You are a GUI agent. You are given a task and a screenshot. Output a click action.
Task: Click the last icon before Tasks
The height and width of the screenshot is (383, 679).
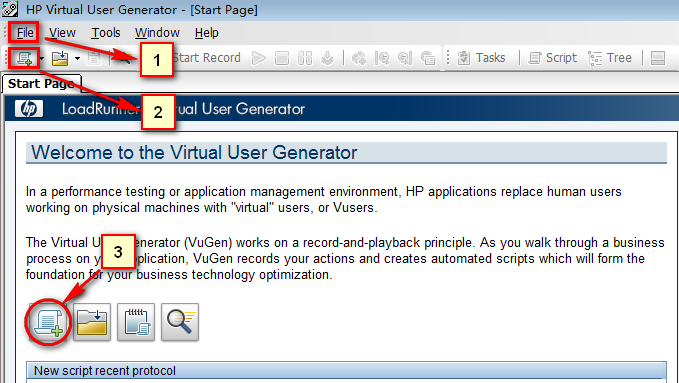(x=428, y=58)
